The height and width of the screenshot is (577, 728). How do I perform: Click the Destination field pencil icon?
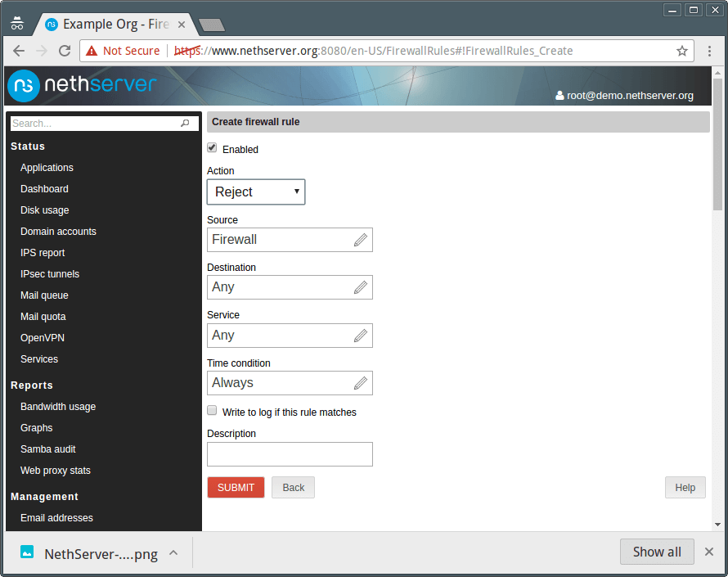point(360,287)
